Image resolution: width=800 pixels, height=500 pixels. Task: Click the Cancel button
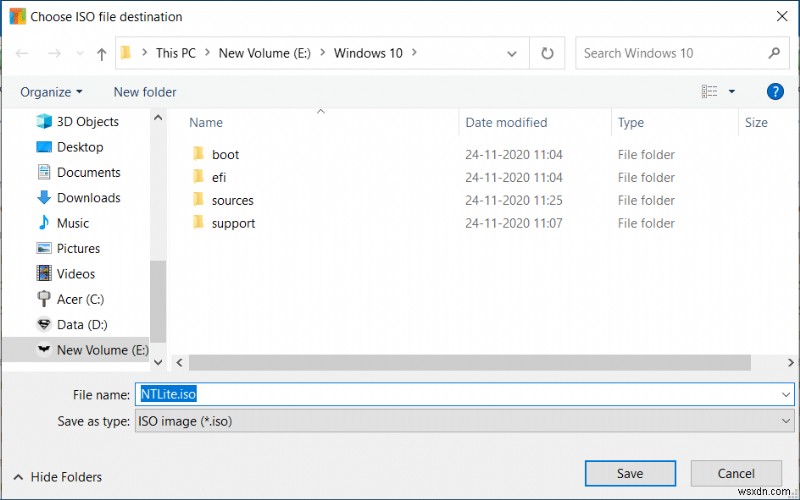pyautogui.click(x=736, y=473)
